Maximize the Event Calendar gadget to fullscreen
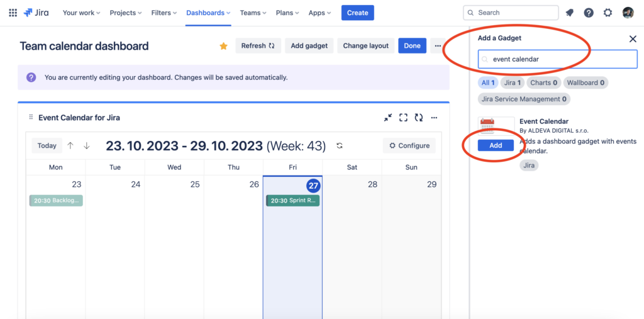644x319 pixels. pyautogui.click(x=403, y=118)
